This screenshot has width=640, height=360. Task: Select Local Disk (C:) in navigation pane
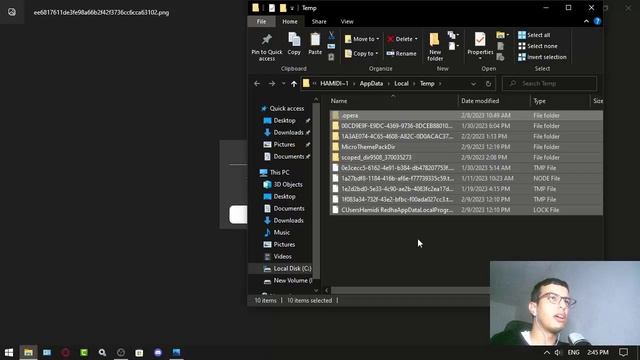(288, 269)
